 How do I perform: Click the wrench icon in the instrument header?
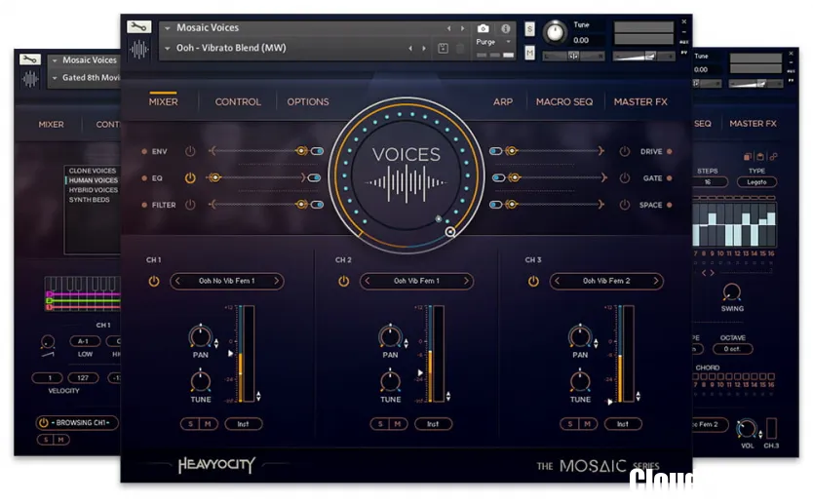pos(139,27)
